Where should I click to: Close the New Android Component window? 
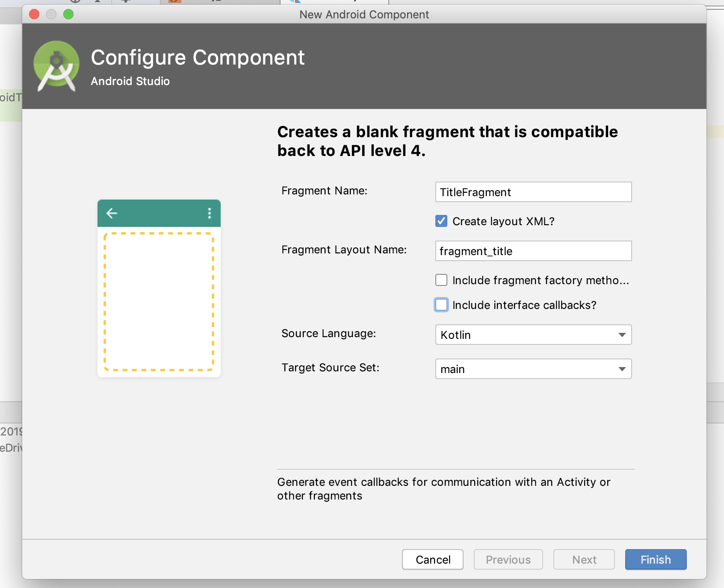(x=34, y=14)
